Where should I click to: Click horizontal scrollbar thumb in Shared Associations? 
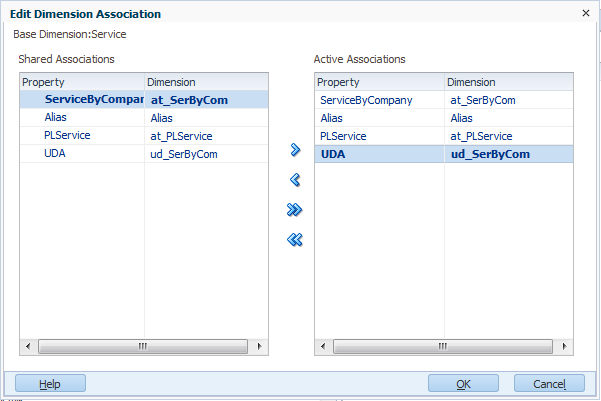143,346
